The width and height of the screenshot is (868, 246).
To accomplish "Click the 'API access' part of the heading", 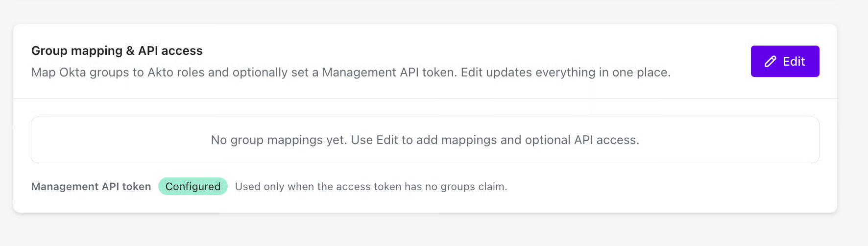I will tap(170, 51).
